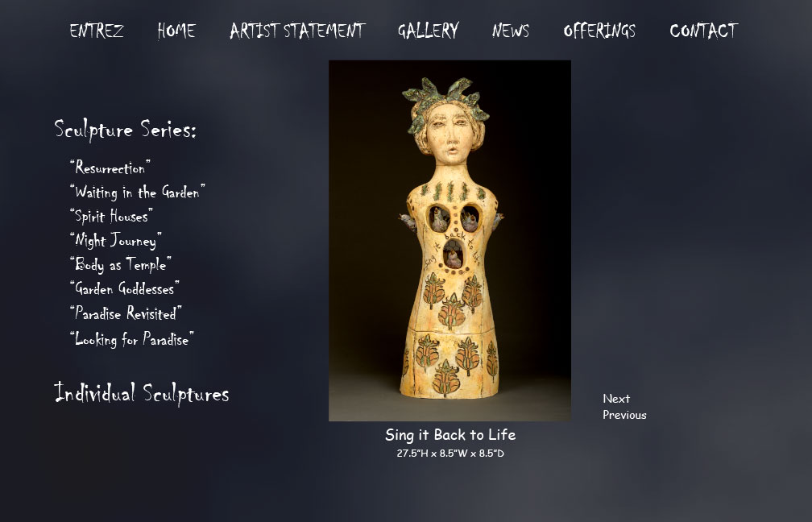View the "Looking for Paradise" series
812x522 pixels.
coord(132,338)
